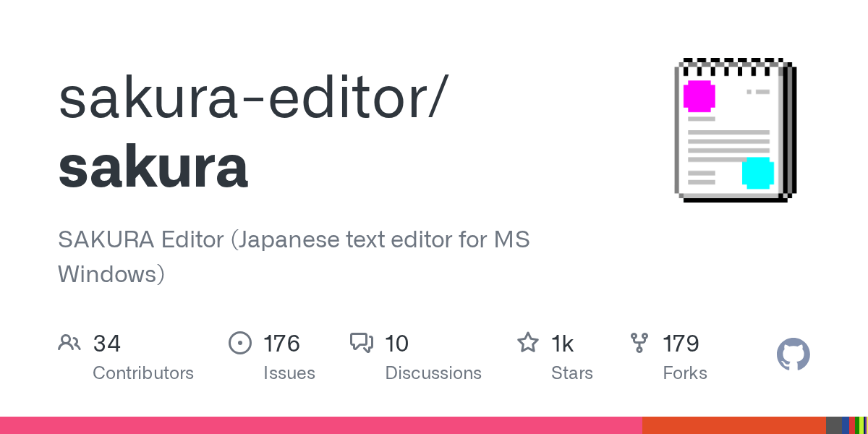The height and width of the screenshot is (434, 868).
Task: Click the cyan square in the notepad logo
Action: 757,173
